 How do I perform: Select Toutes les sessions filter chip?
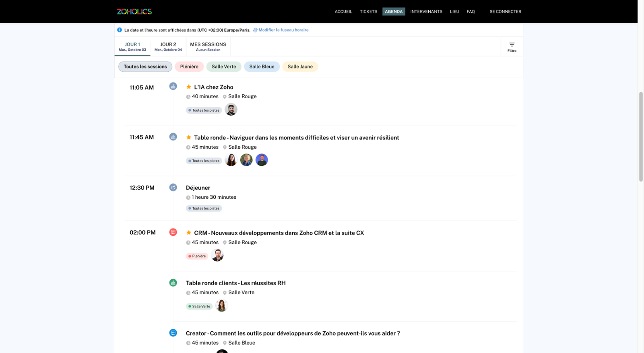click(145, 66)
